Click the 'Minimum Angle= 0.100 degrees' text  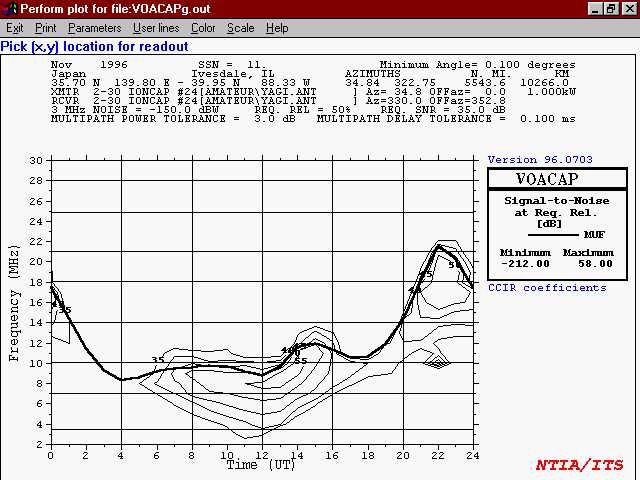[x=478, y=64]
